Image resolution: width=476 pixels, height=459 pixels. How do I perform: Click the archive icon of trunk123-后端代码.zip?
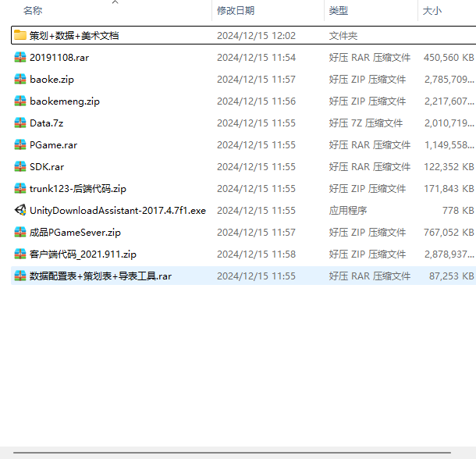pos(20,188)
